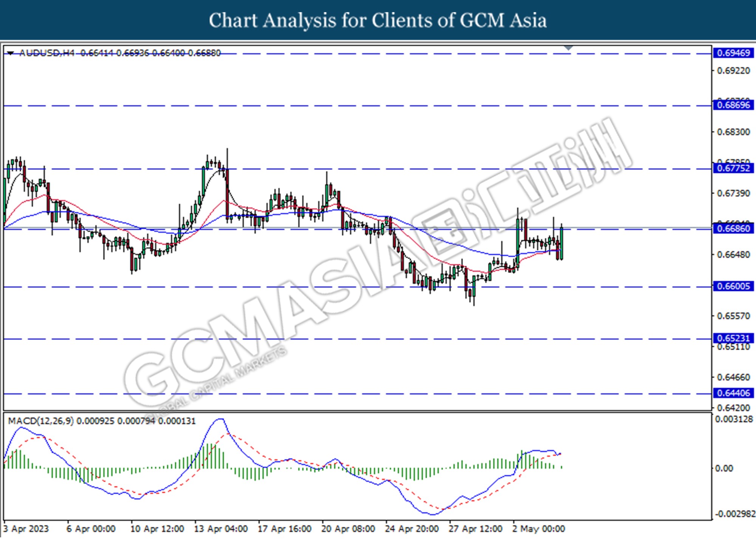This screenshot has height=540, width=756.
Task: Select the MACD(12,26,9) indicator label
Action: (41, 421)
